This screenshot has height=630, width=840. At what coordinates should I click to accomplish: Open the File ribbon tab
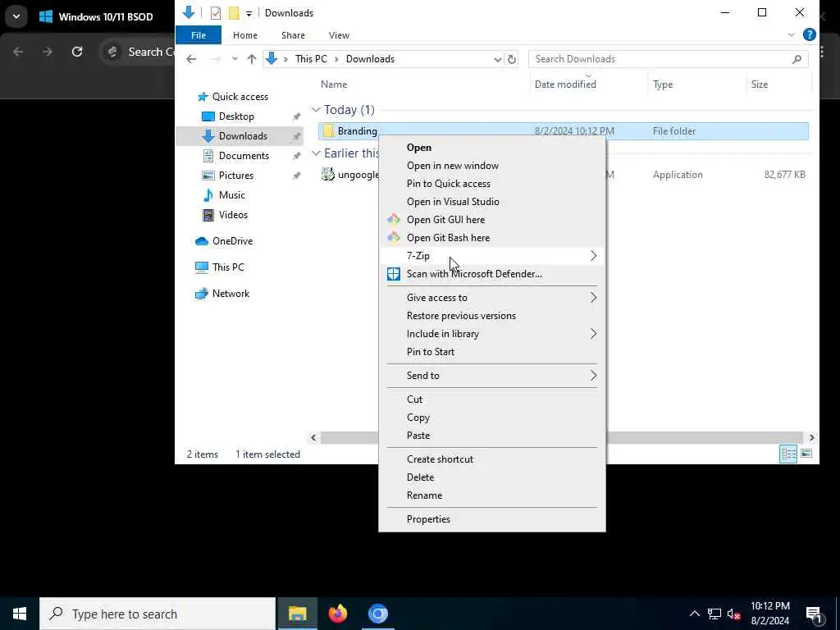pyautogui.click(x=199, y=34)
